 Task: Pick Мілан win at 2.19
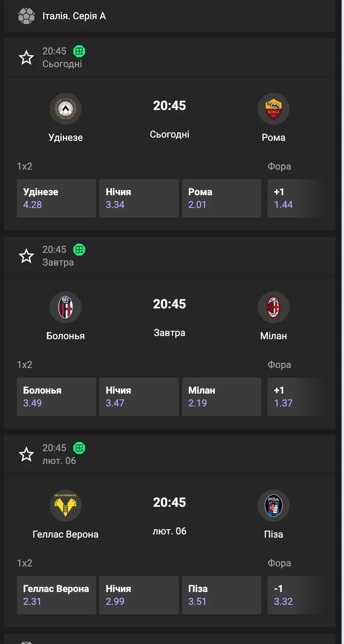pyautogui.click(x=222, y=397)
